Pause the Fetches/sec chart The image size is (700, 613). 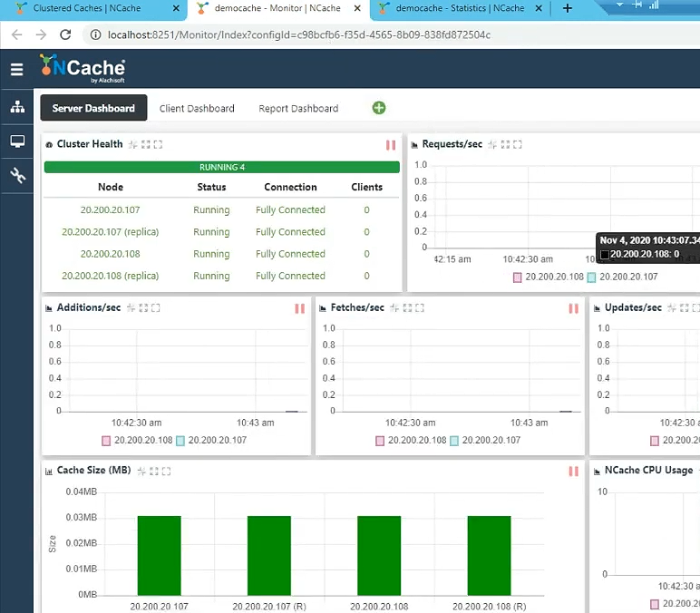click(x=574, y=308)
